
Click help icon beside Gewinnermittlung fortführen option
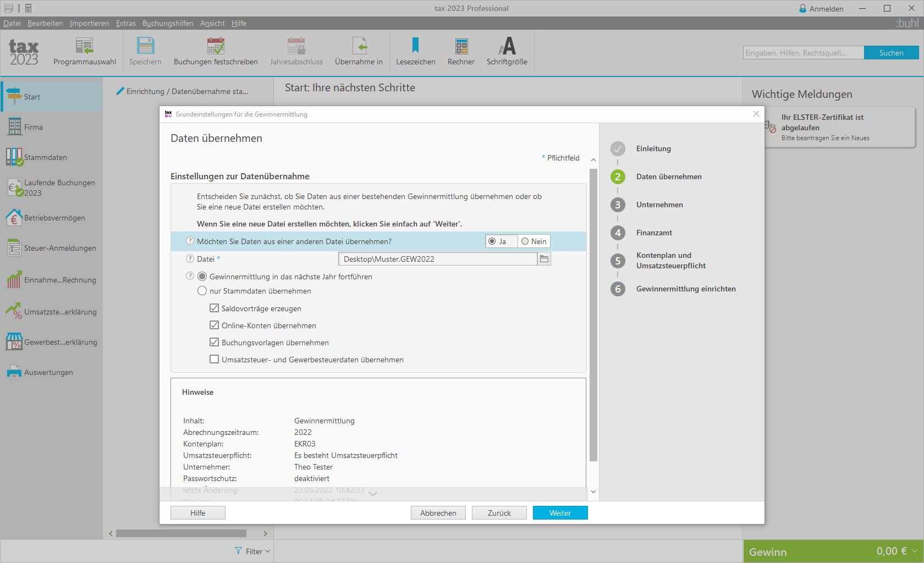[x=190, y=277]
